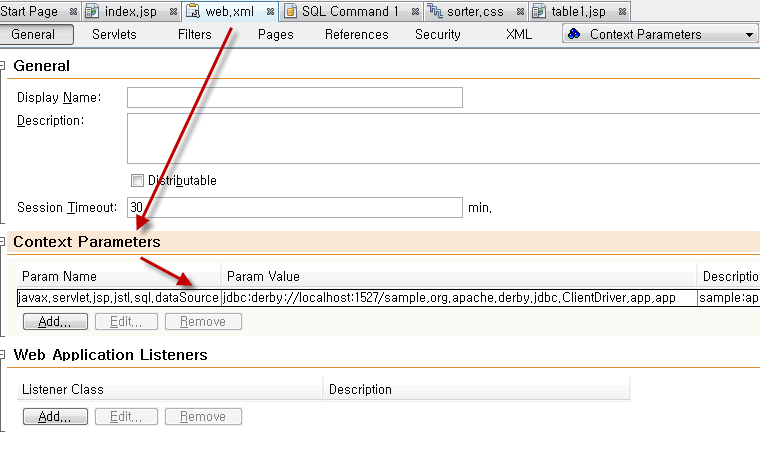Click the sorter.css stylesheet icon
This screenshot has height=454, width=760.
point(435,11)
